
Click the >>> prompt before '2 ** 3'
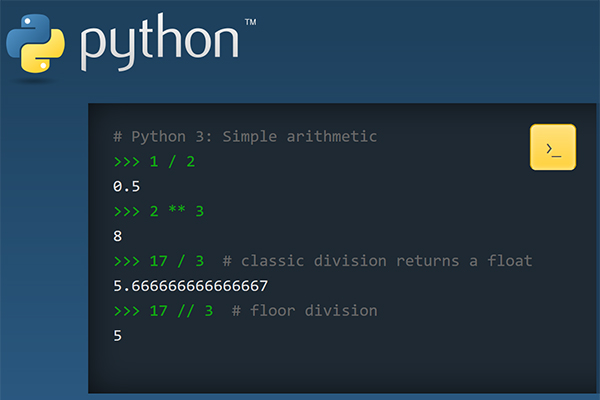click(x=130, y=211)
